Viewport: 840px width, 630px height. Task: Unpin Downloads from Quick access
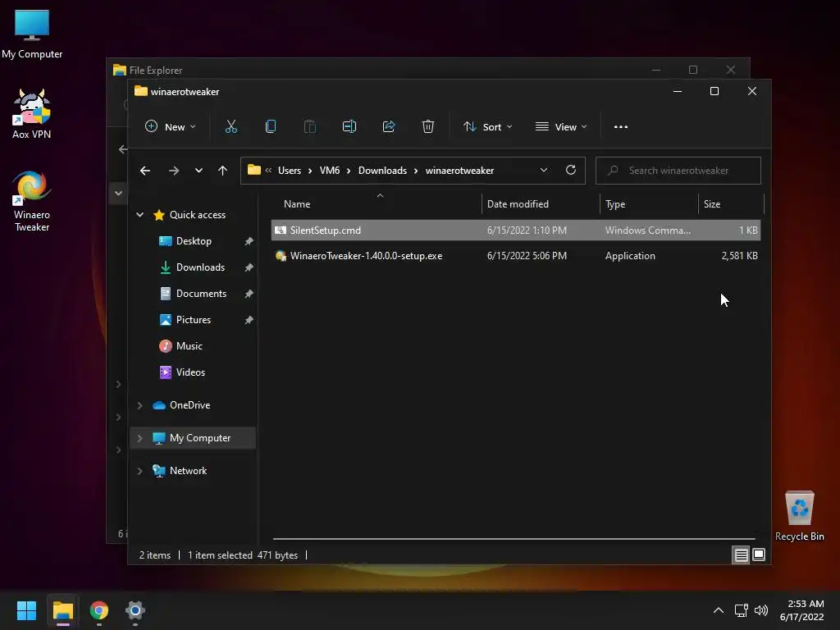click(x=249, y=267)
